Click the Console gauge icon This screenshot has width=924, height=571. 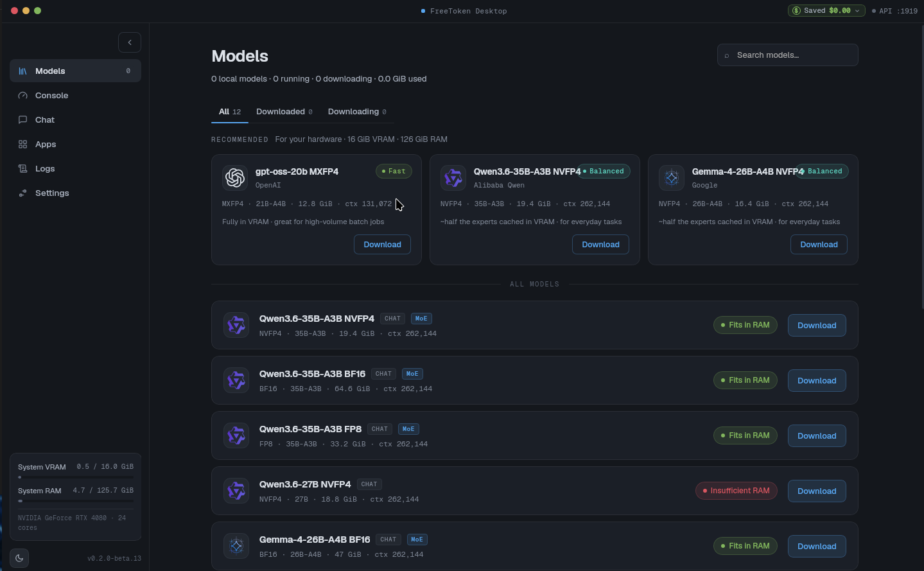click(x=22, y=96)
